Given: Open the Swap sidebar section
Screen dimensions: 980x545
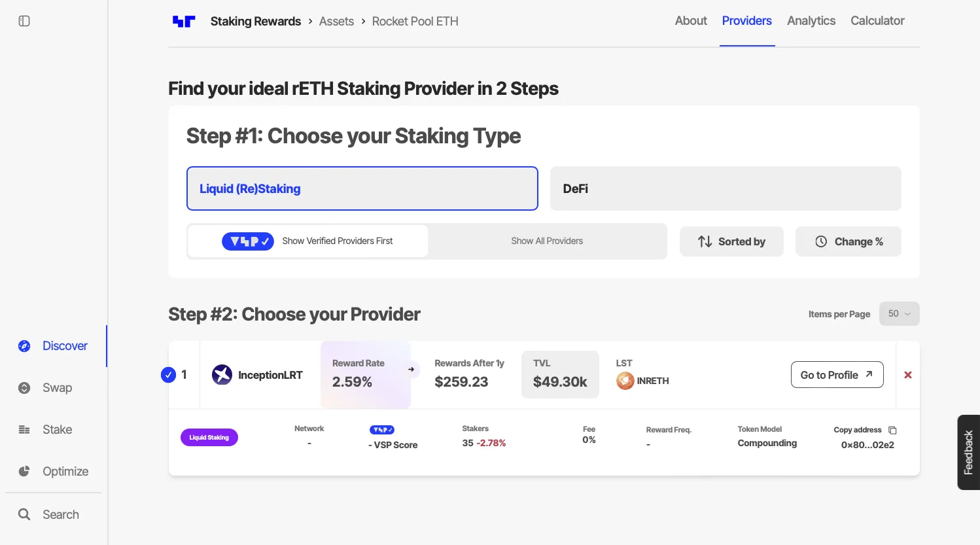Looking at the screenshot, I should 54,388.
